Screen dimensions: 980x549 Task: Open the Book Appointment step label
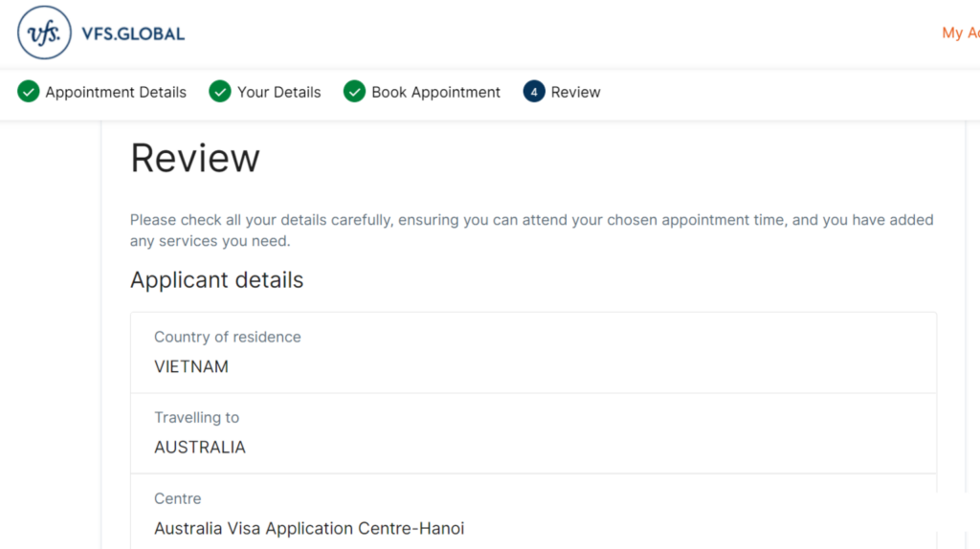pos(435,93)
